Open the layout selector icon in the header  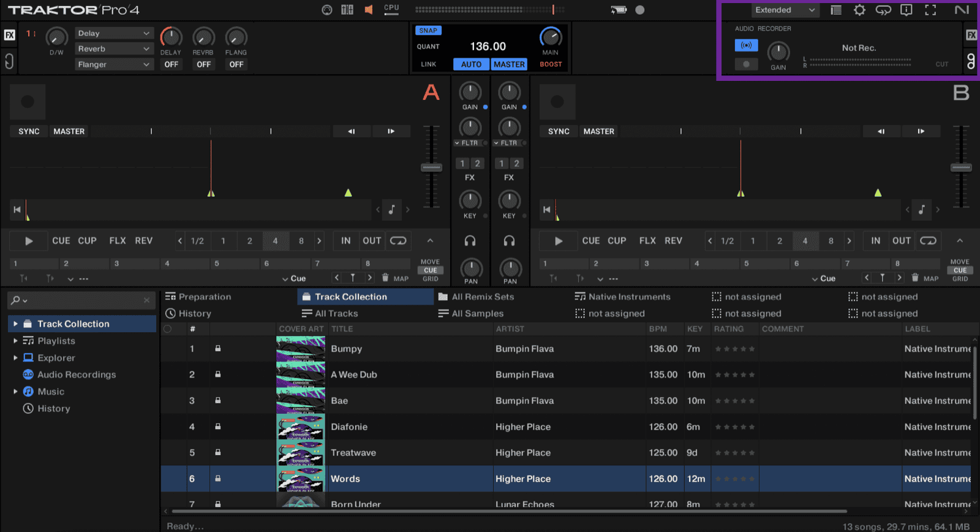(x=347, y=9)
